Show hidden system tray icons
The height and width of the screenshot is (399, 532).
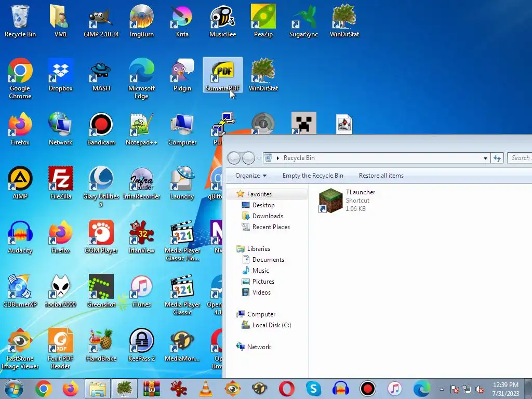click(x=442, y=389)
